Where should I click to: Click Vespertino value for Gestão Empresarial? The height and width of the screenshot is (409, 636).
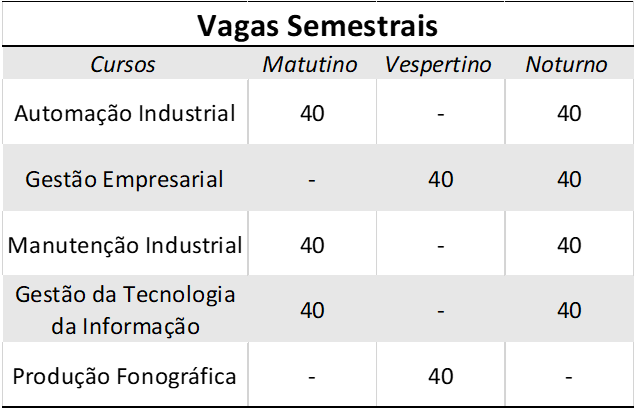(x=440, y=180)
